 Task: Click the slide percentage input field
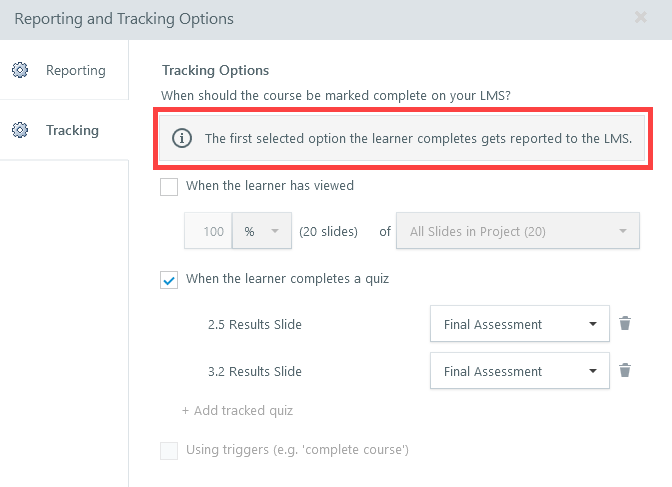click(x=209, y=232)
